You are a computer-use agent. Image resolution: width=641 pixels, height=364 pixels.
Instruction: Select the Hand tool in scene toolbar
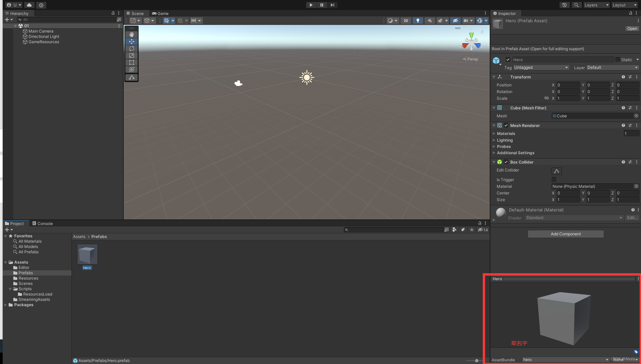coord(132,35)
